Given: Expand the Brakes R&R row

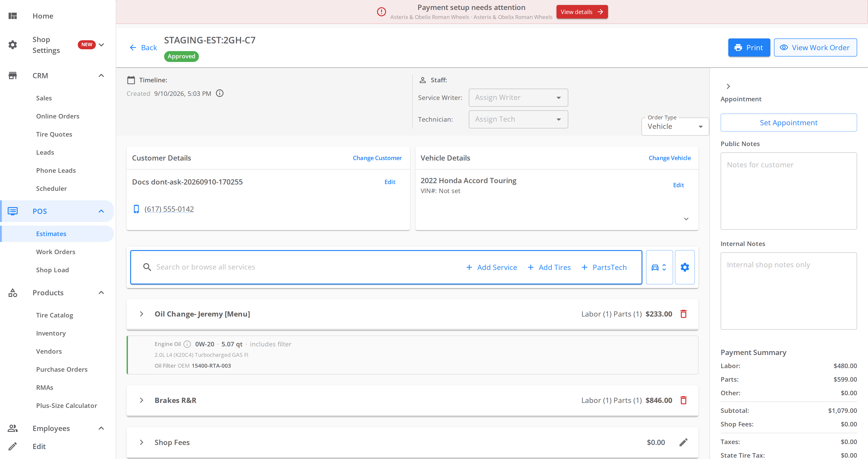Looking at the screenshot, I should click(142, 400).
